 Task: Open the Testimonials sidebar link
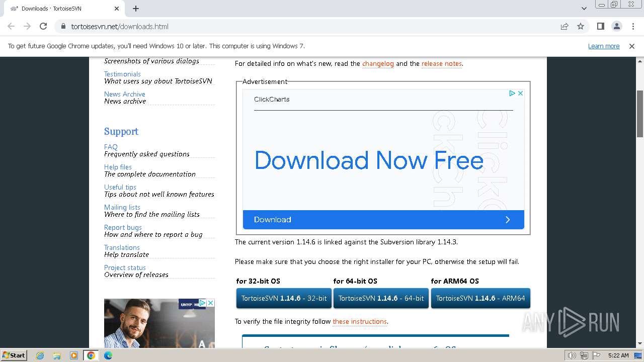pyautogui.click(x=122, y=74)
